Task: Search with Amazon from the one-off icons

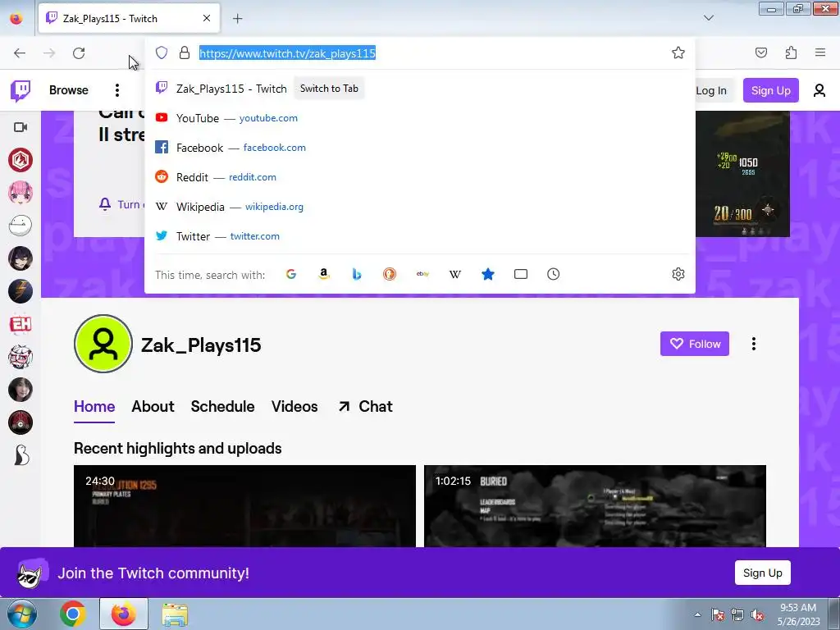Action: 323,274
